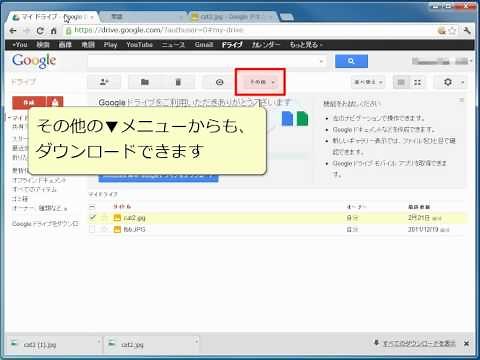Expand the arrow on the cat2.jpg download item
Image resolution: width=480 pixels, height=360 pixels.
coord(197,341)
